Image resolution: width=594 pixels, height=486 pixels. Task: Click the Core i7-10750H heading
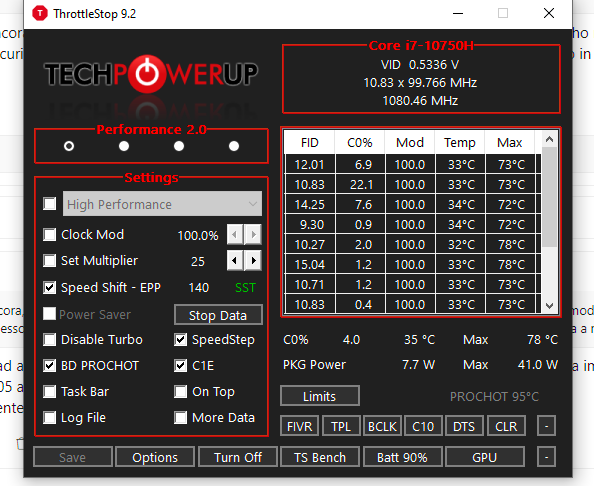[421, 45]
